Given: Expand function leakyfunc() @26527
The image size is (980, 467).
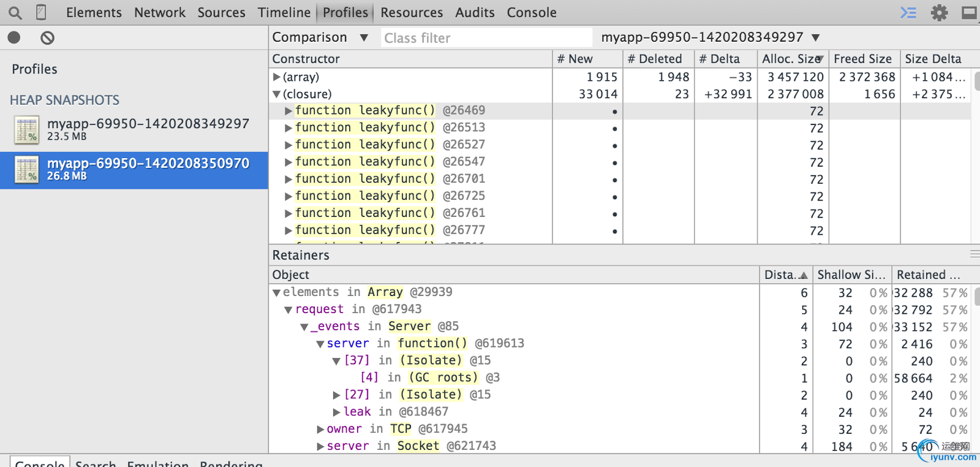Looking at the screenshot, I should click(288, 145).
